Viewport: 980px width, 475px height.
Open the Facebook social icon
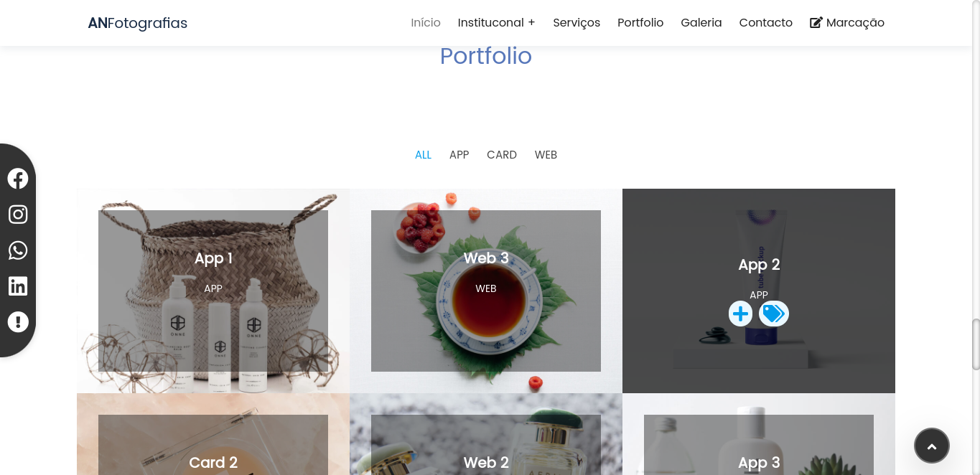click(18, 179)
